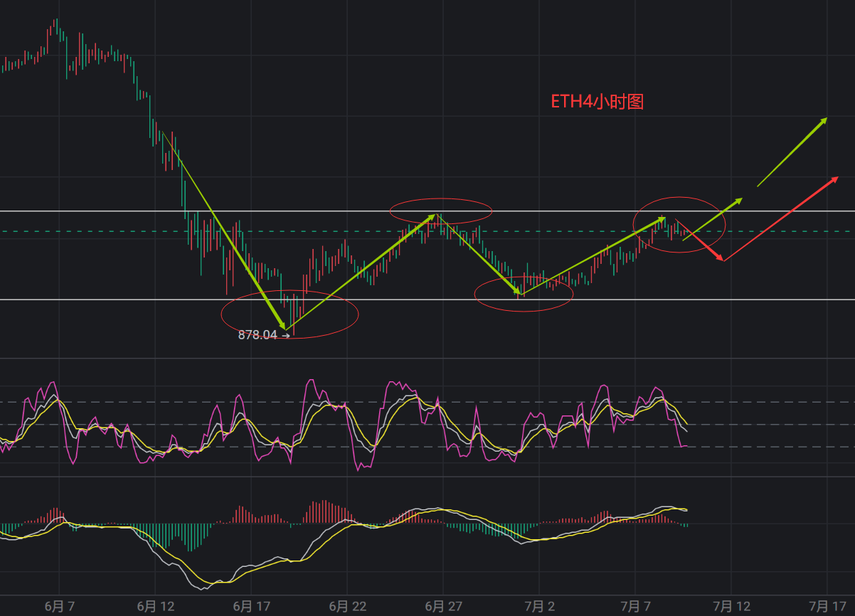855x616 pixels.
Task: Click the ETH4小时图 chart title text
Action: (x=597, y=102)
